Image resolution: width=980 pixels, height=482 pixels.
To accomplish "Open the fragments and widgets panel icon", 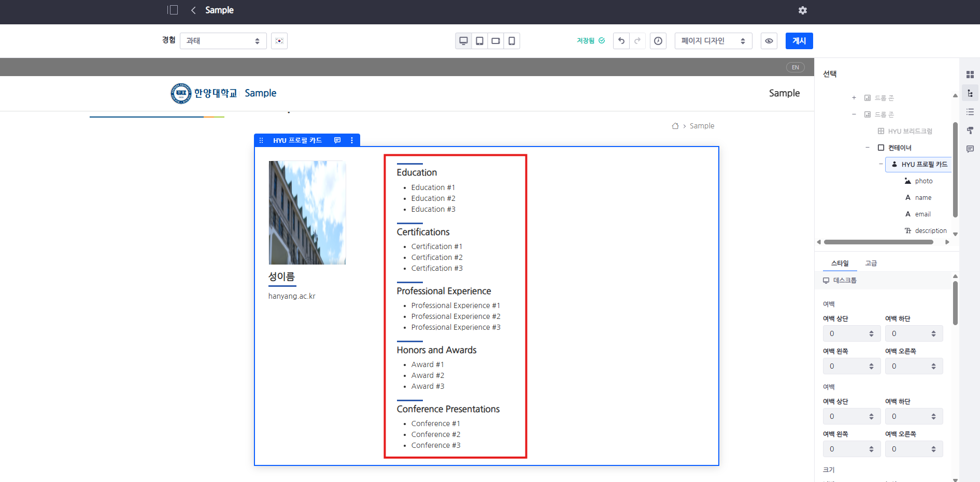I will pyautogui.click(x=970, y=75).
